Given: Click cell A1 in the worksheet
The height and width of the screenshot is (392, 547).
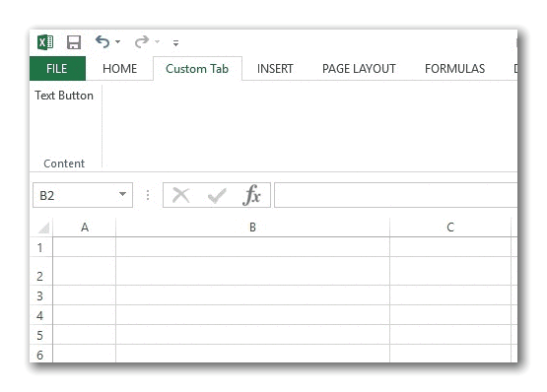Looking at the screenshot, I should (85, 247).
